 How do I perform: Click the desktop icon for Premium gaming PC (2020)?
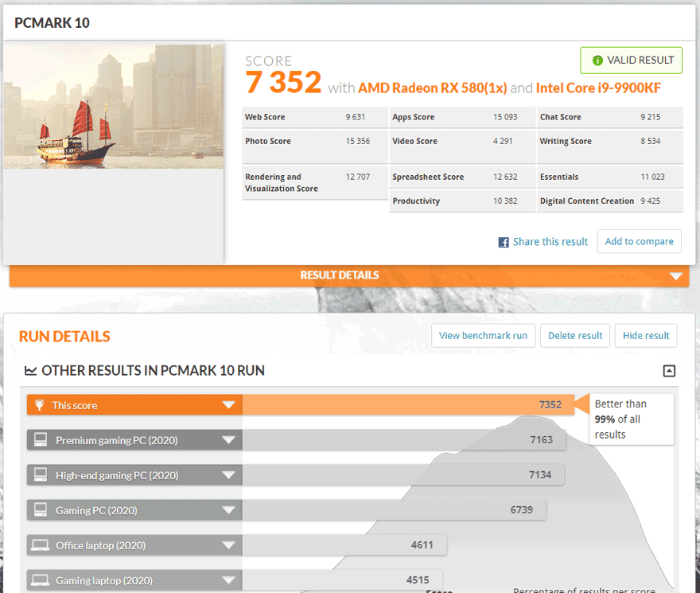(x=41, y=439)
